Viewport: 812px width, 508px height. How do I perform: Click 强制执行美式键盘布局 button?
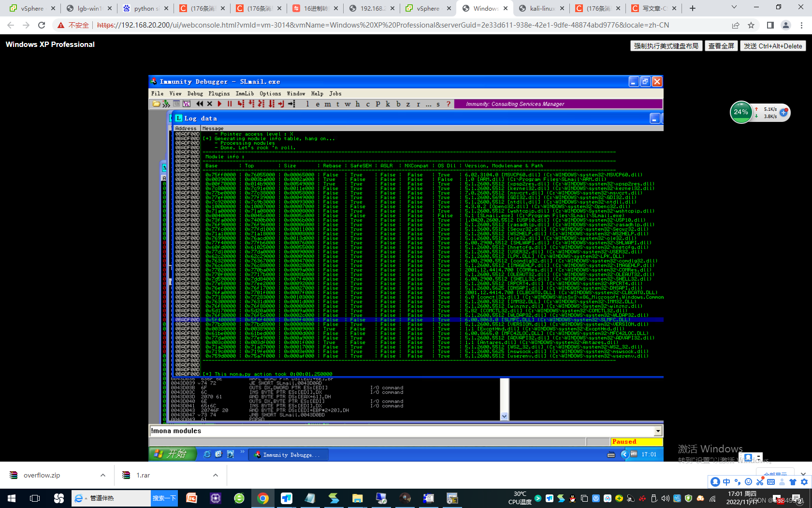(666, 46)
